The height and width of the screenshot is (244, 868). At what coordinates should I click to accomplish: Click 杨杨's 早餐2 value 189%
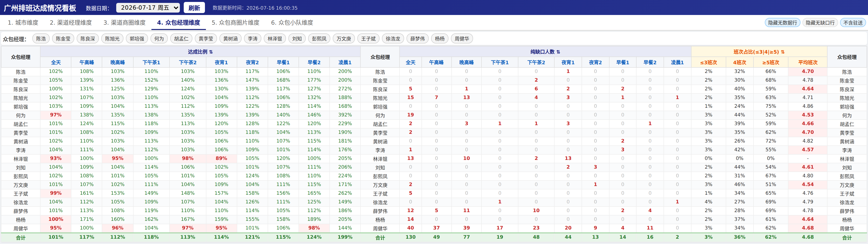click(x=314, y=219)
